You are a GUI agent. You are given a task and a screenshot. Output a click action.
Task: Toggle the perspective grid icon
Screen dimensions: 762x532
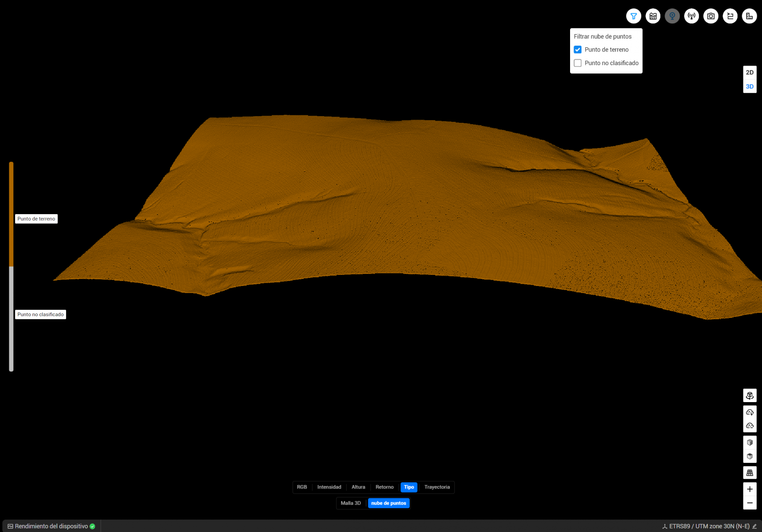point(750,473)
